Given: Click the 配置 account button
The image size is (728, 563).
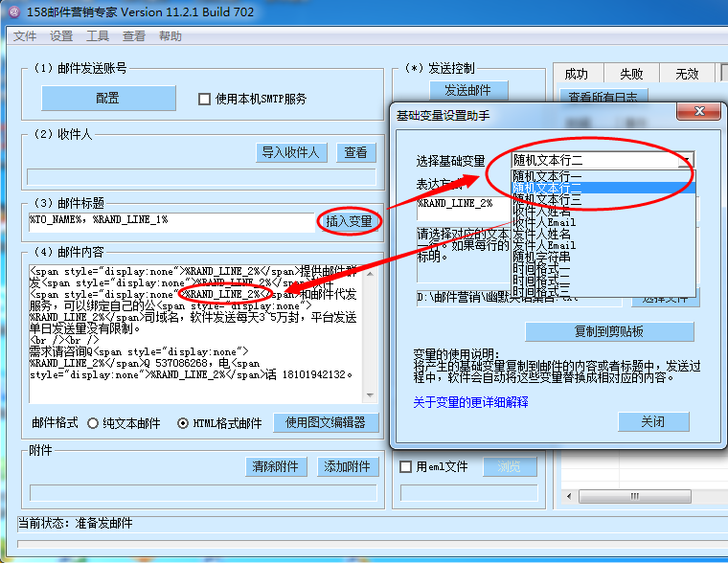Looking at the screenshot, I should pyautogui.click(x=108, y=98).
